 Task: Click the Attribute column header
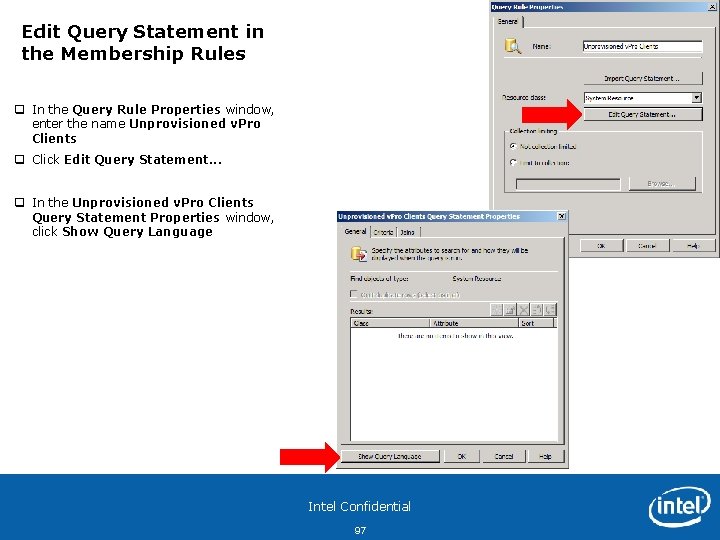474,323
